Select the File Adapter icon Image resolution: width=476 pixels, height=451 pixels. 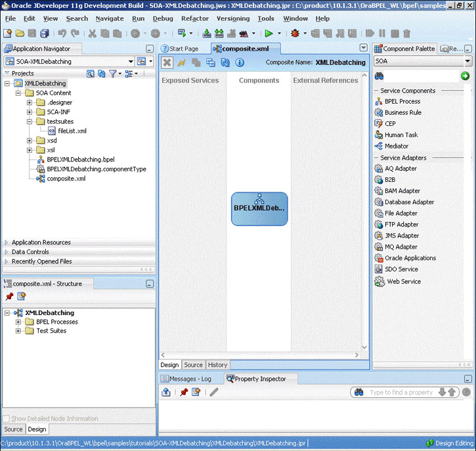coord(379,213)
